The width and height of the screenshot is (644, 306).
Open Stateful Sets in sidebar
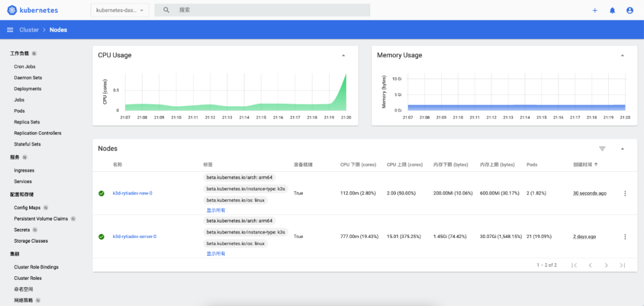tap(27, 144)
